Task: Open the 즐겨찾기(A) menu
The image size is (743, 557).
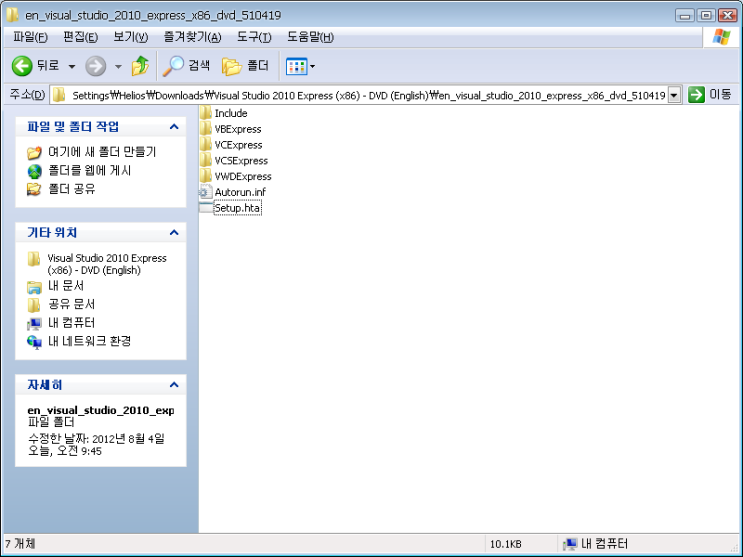Action: (192, 37)
